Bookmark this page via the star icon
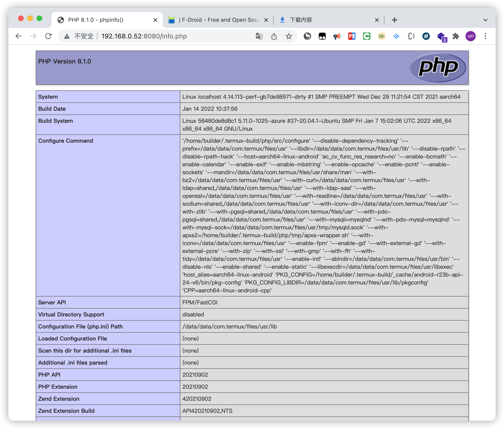 point(289,36)
